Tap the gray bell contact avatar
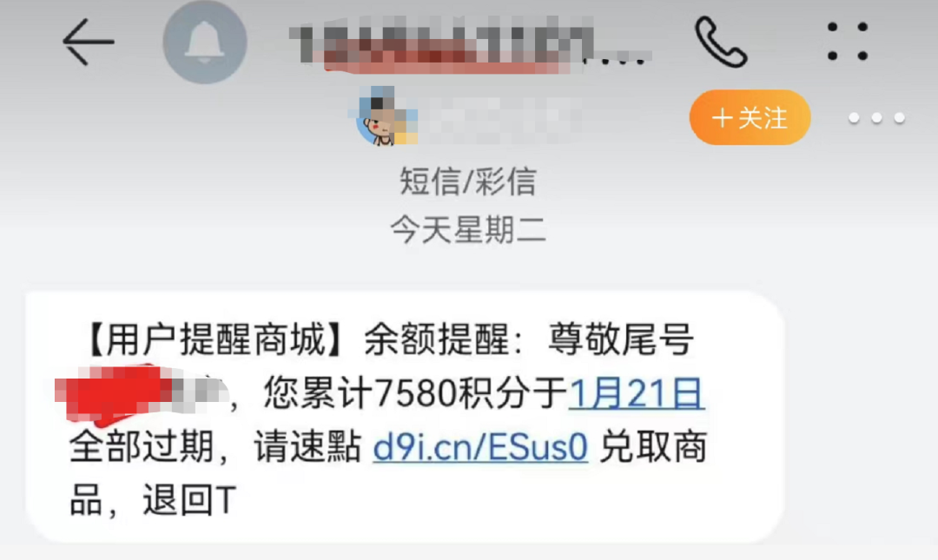Viewport: 938px width, 560px height. point(205,42)
